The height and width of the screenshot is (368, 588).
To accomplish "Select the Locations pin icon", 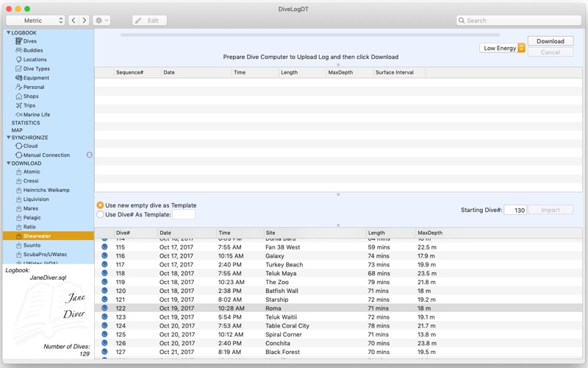I will point(19,60).
